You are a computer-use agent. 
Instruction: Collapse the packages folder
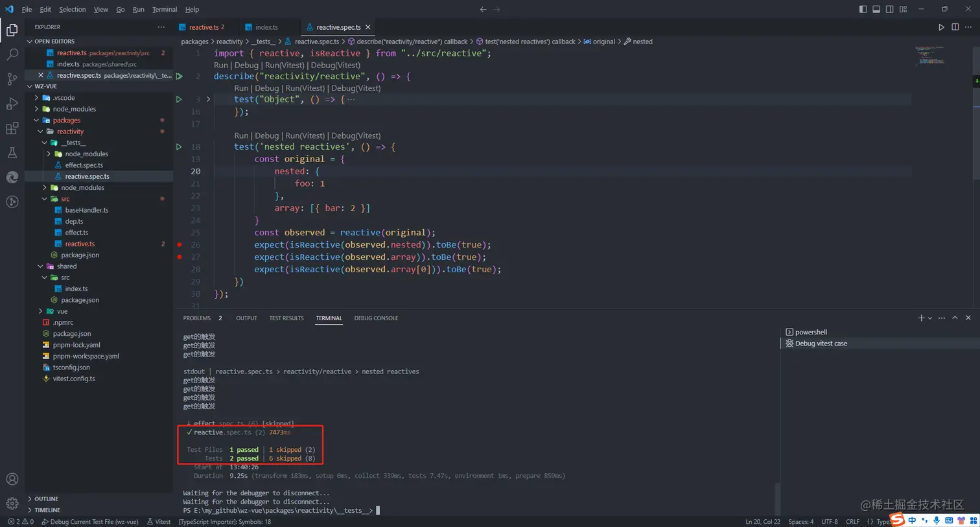pyautogui.click(x=36, y=121)
